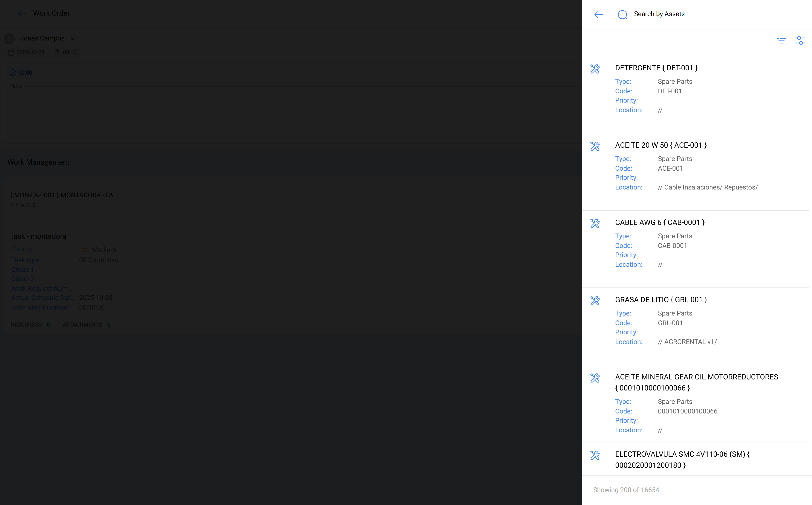The image size is (812, 505).
Task: Select ACEITE MINERAL GEAR OIL MOTORREDUCTORES entry
Action: (x=696, y=377)
